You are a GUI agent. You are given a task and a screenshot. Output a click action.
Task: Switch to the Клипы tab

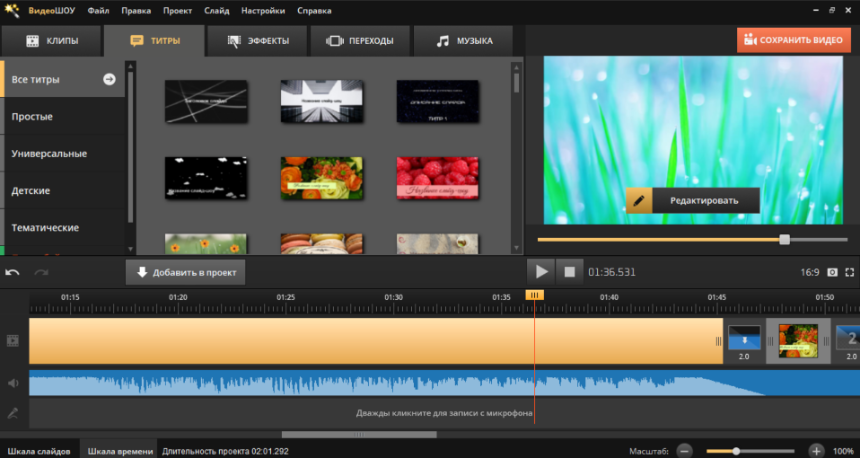pos(52,41)
